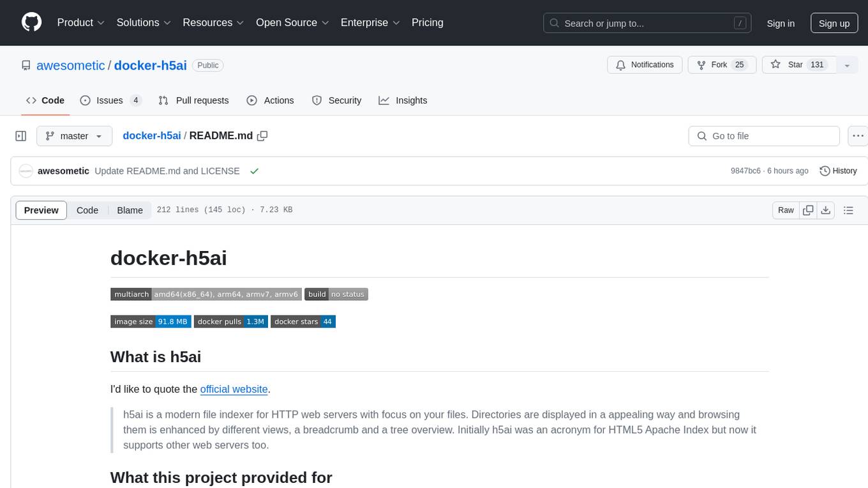Expand the Resources menu
868x488 pixels.
pos(214,22)
